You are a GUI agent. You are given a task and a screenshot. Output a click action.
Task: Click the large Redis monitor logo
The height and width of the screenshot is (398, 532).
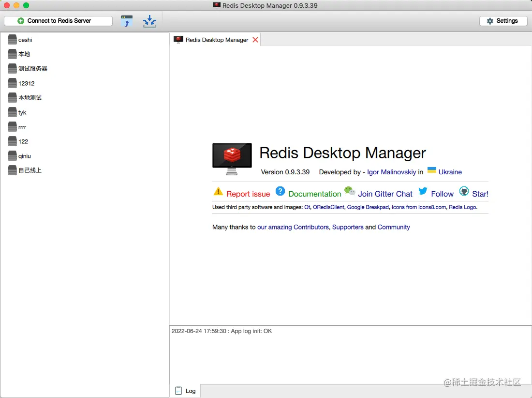(232, 159)
